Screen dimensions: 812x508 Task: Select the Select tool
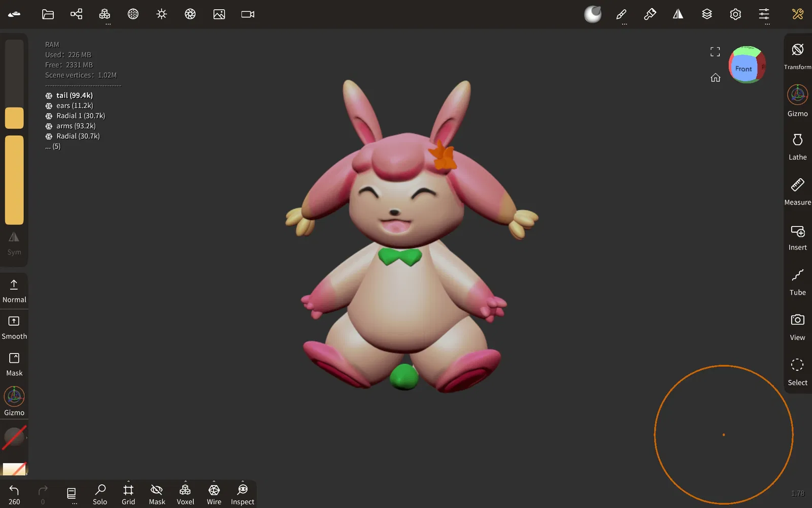798,372
